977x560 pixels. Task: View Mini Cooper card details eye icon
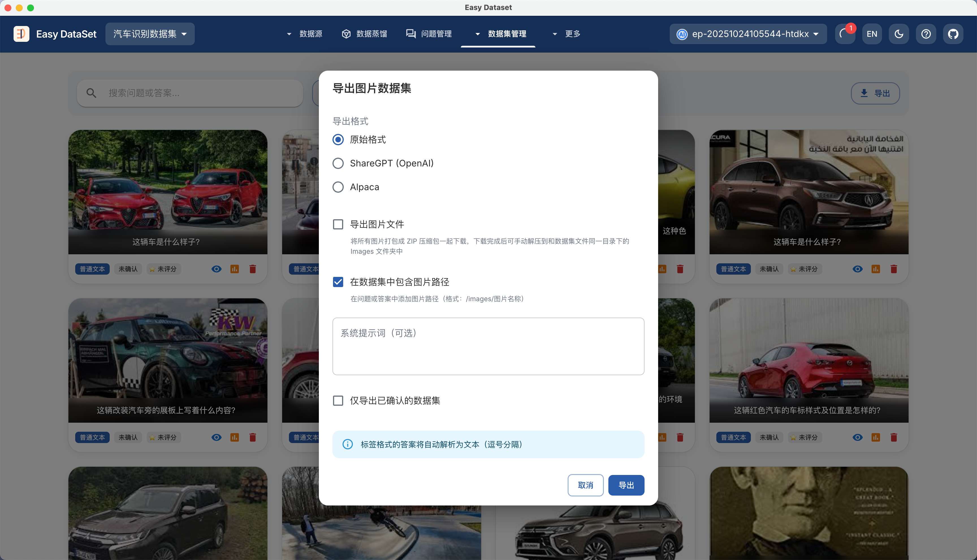[x=216, y=437]
